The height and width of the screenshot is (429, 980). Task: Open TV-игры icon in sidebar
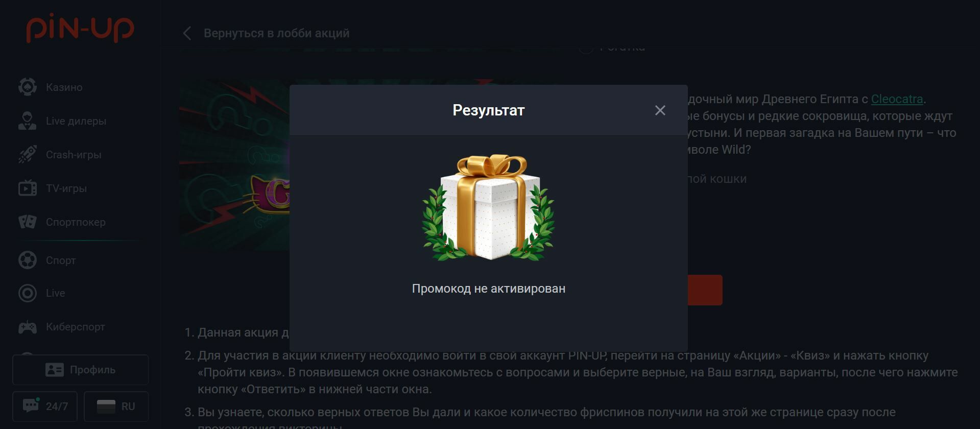point(28,188)
